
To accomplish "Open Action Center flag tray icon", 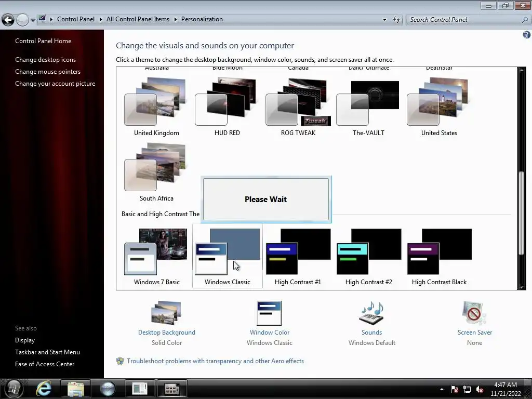I will pos(455,389).
